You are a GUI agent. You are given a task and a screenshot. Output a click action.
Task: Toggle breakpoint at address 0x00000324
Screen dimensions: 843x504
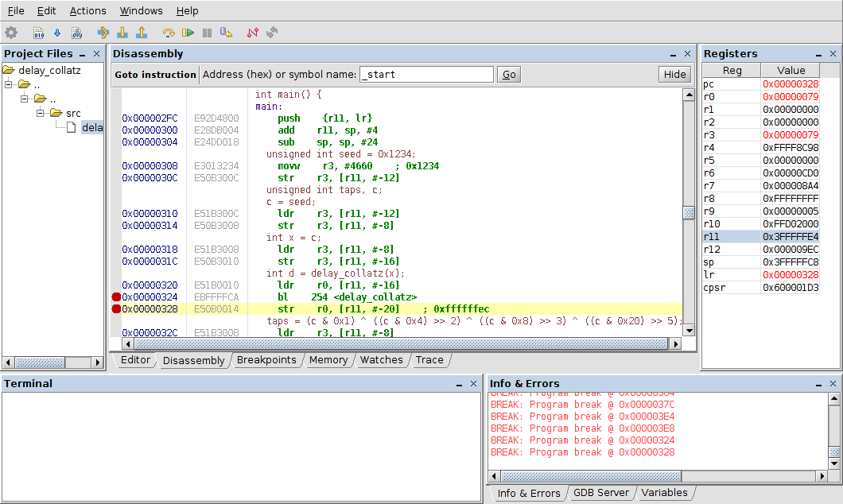[x=116, y=297]
